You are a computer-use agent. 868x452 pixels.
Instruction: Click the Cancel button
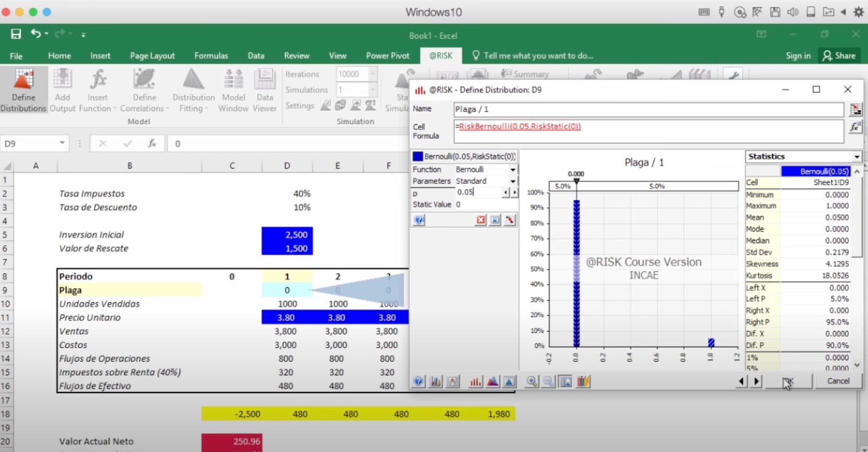point(838,381)
